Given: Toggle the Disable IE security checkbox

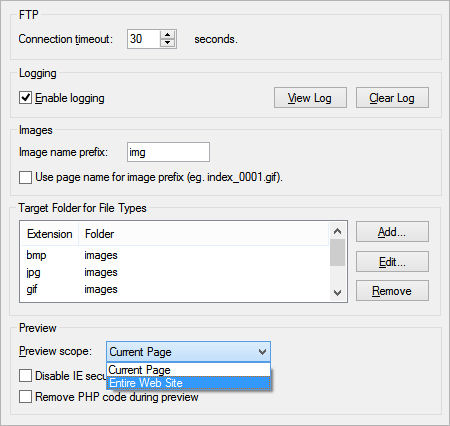Looking at the screenshot, I should point(26,376).
